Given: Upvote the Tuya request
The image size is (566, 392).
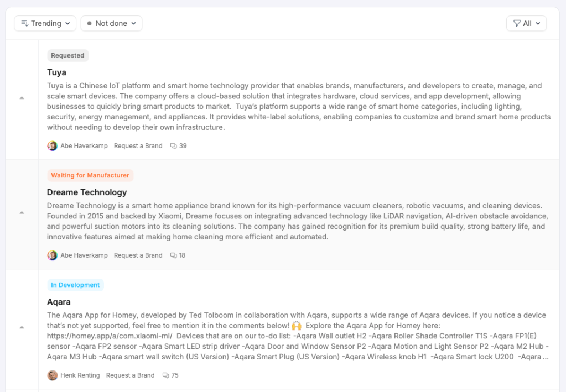Looking at the screenshot, I should click(x=22, y=98).
